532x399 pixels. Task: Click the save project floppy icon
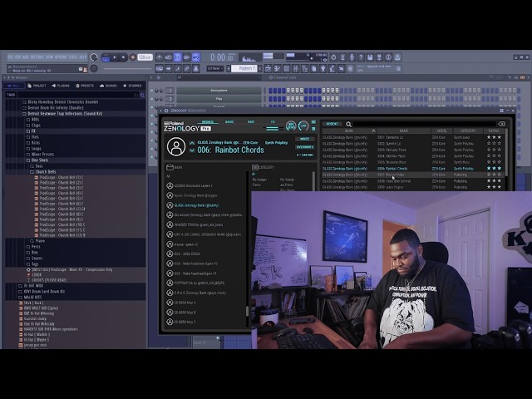point(370,57)
